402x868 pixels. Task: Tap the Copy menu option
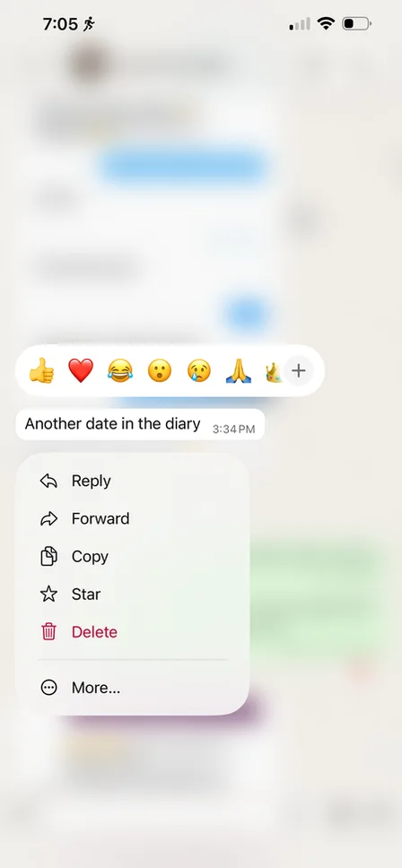(x=132, y=556)
